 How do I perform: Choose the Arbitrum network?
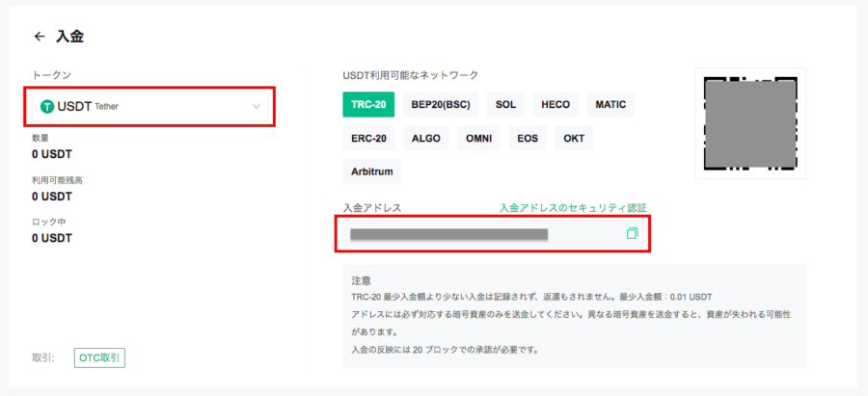pyautogui.click(x=372, y=172)
